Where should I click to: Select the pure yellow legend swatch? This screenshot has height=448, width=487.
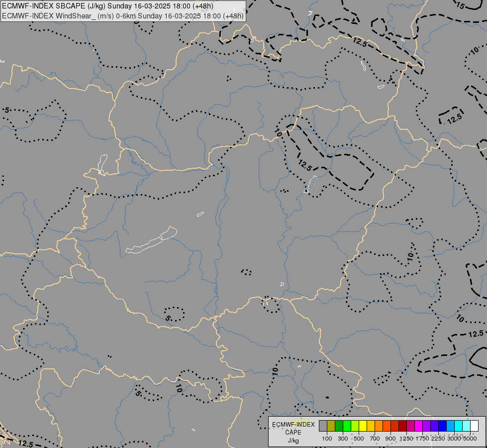click(x=363, y=426)
